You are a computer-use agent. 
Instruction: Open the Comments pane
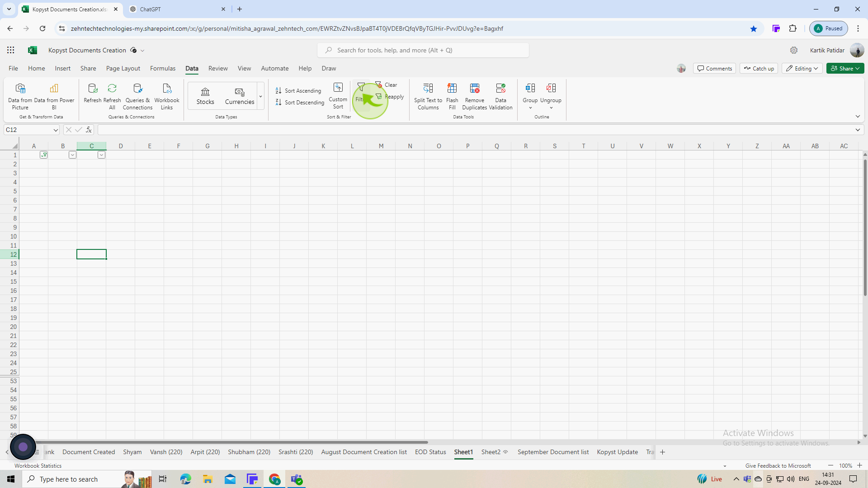pos(714,68)
